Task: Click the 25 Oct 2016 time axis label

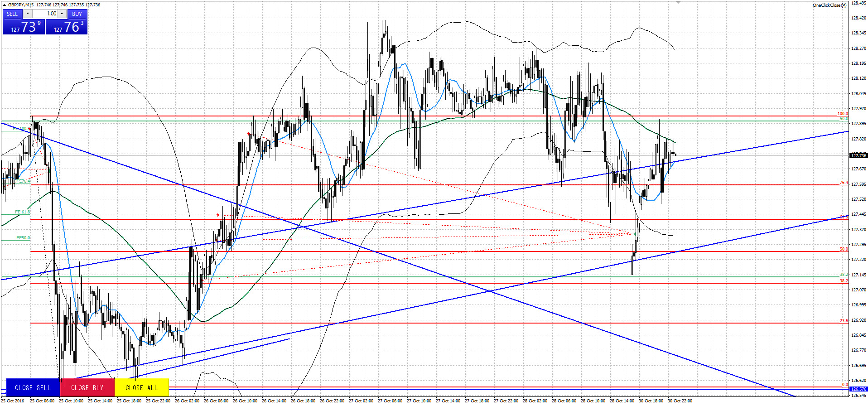Action: coord(13,401)
